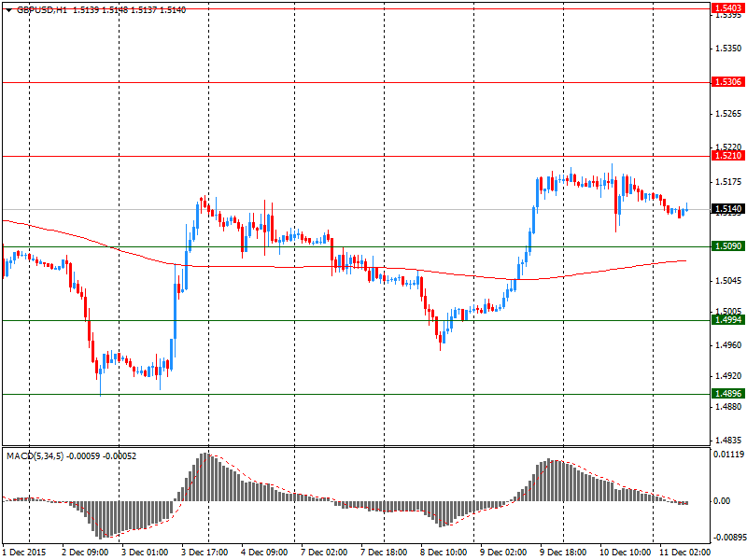Click the 4 Dec 09:00 time label
This screenshot has width=747, height=560.
click(264, 553)
